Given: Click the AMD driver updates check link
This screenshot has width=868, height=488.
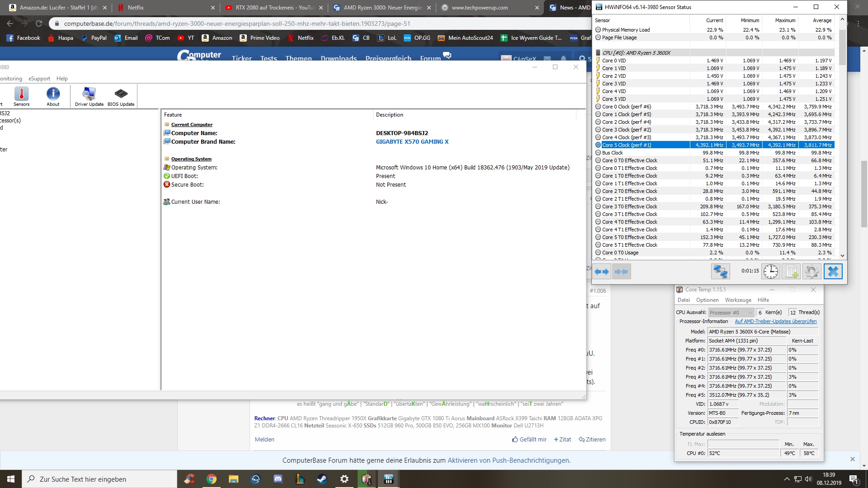Looking at the screenshot, I should point(776,321).
